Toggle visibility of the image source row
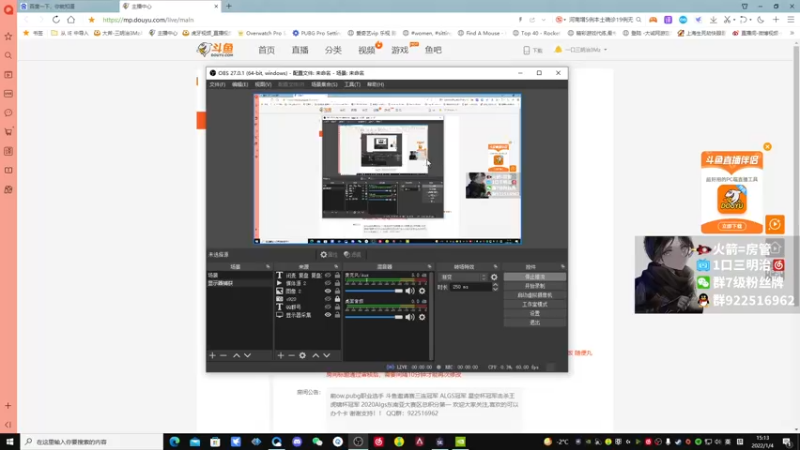Image resolution: width=800 pixels, height=450 pixels. 328,291
